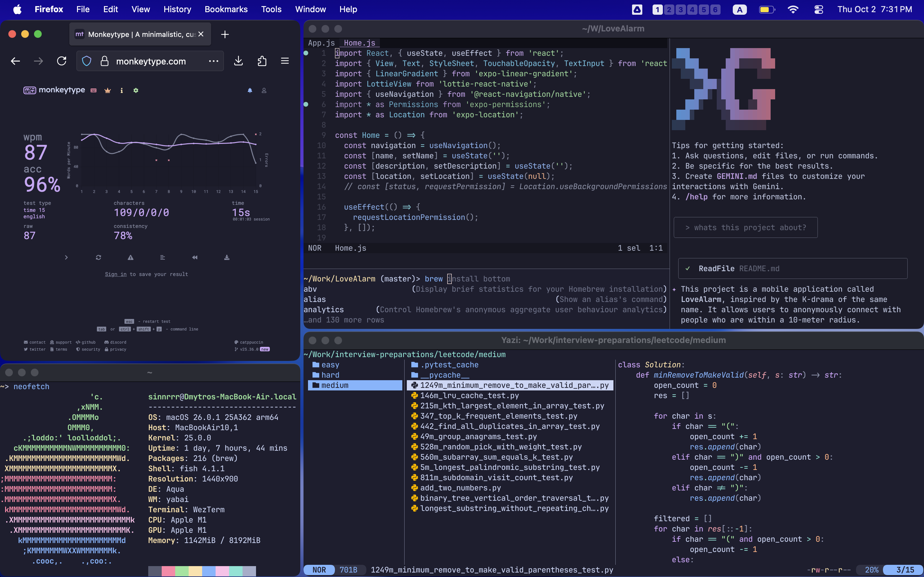Open monkeytype info about icon

click(x=121, y=90)
